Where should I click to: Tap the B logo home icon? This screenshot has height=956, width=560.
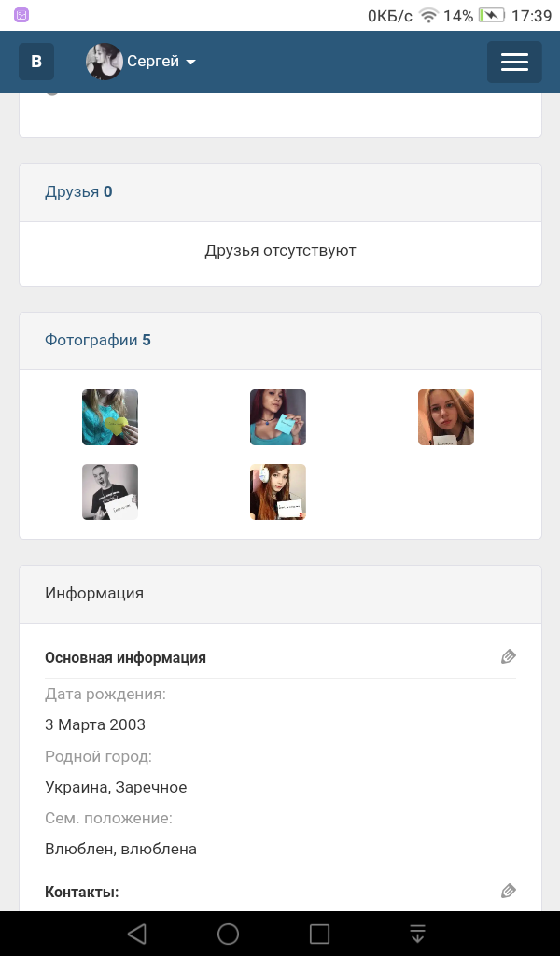pyautogui.click(x=36, y=62)
